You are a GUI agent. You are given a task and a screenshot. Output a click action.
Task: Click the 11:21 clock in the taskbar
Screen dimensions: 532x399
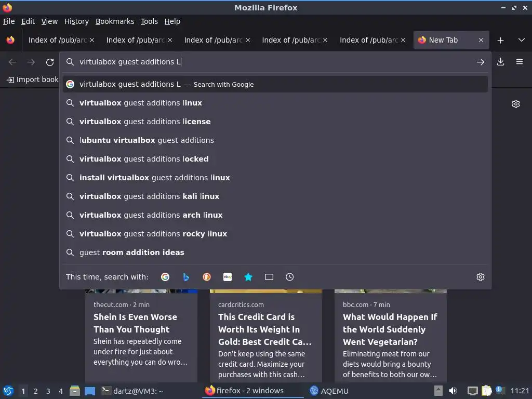520,391
